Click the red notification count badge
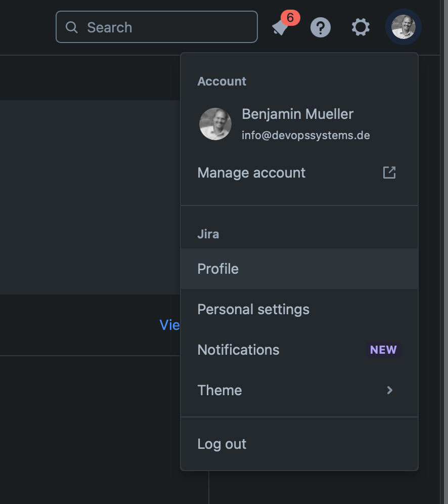Viewport: 448px width, 504px height. 290,18
